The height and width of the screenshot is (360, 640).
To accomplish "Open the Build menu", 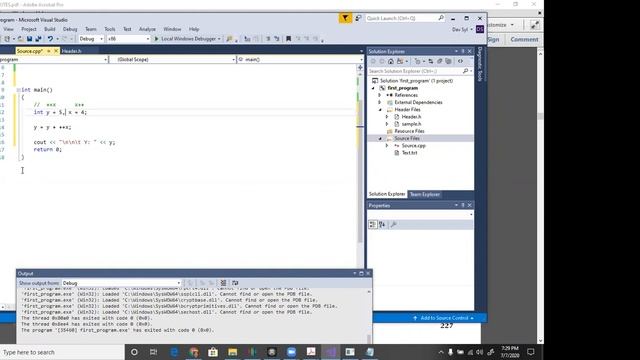I will click(50, 29).
